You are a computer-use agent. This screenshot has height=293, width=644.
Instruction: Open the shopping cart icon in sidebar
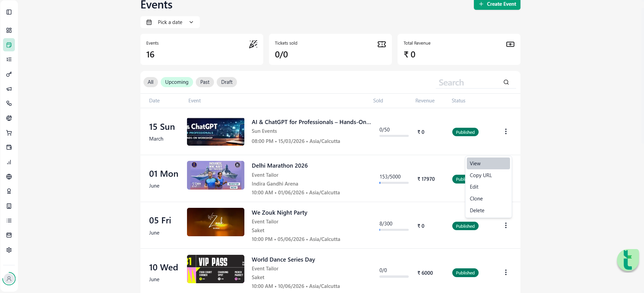tap(9, 133)
